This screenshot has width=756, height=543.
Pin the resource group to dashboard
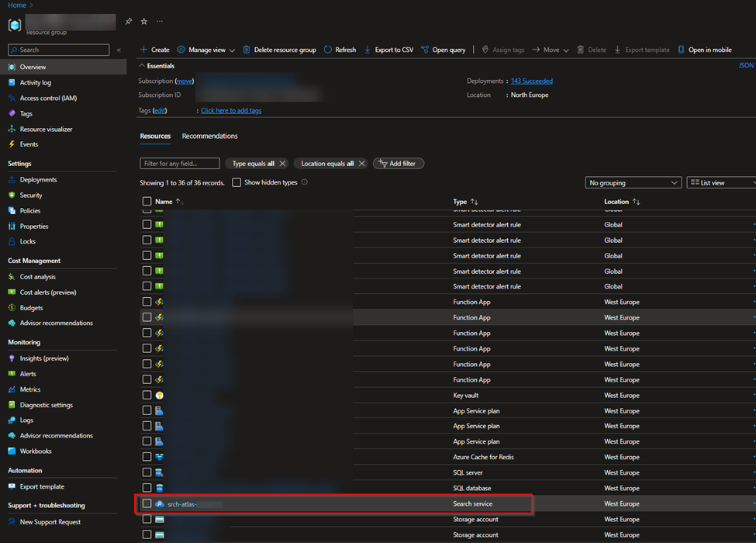pyautogui.click(x=129, y=22)
